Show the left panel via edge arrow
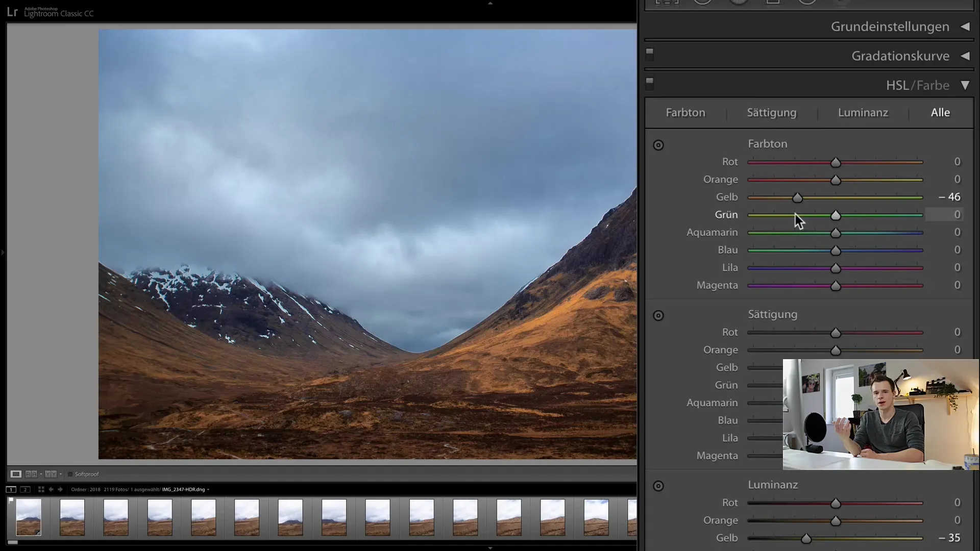This screenshot has width=980, height=551. pyautogui.click(x=3, y=252)
